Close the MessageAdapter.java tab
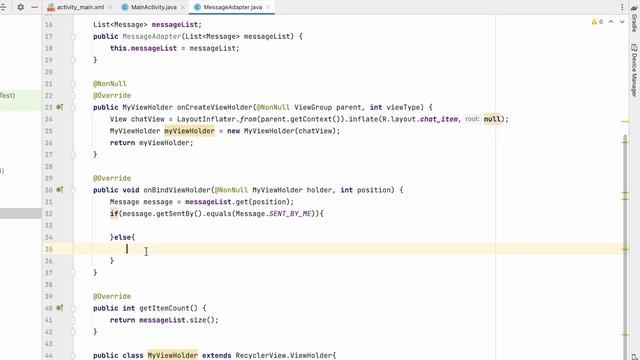This screenshot has width=640, height=360. coord(268,7)
